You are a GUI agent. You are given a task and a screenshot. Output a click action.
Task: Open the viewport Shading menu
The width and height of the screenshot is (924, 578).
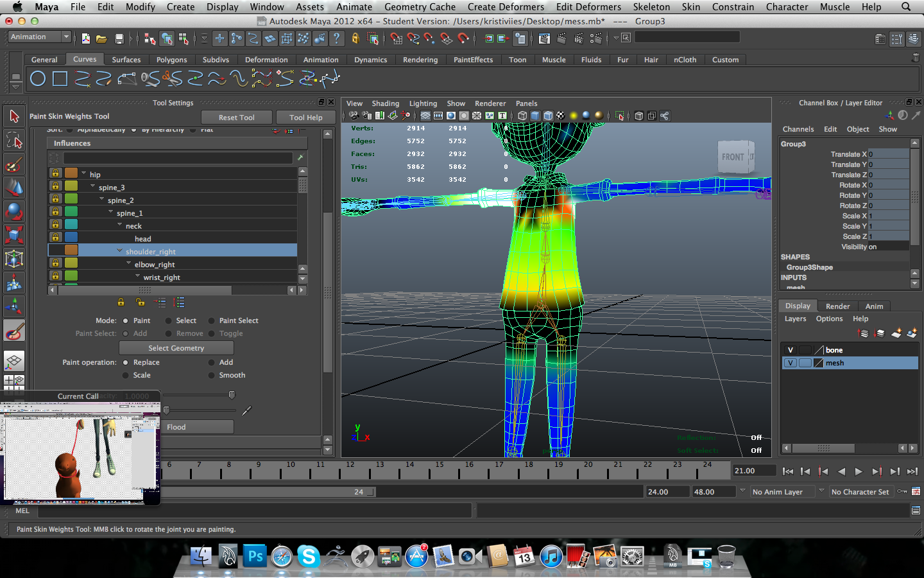(385, 103)
